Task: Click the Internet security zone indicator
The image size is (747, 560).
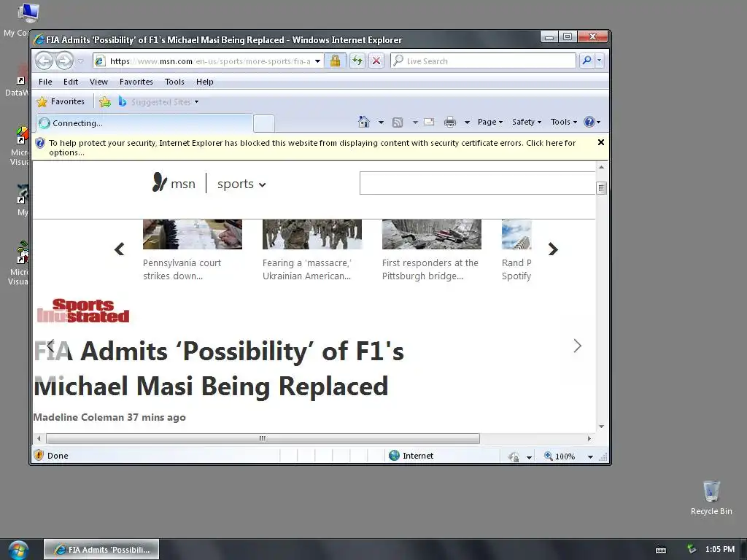Action: tap(411, 456)
